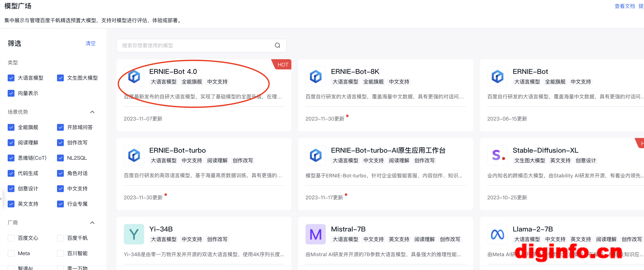The image size is (644, 270).
Task: Click the 阅读理解 tag on ERNIE-Bot-turbo
Action: 217,160
